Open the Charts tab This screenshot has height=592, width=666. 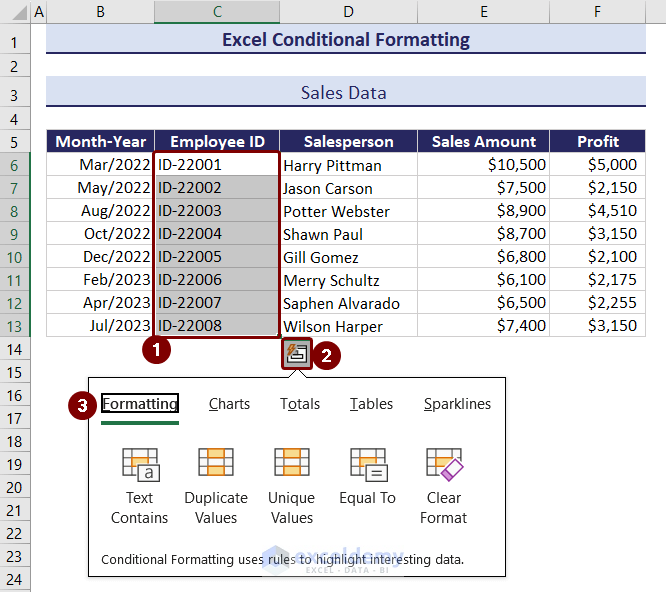[229, 403]
